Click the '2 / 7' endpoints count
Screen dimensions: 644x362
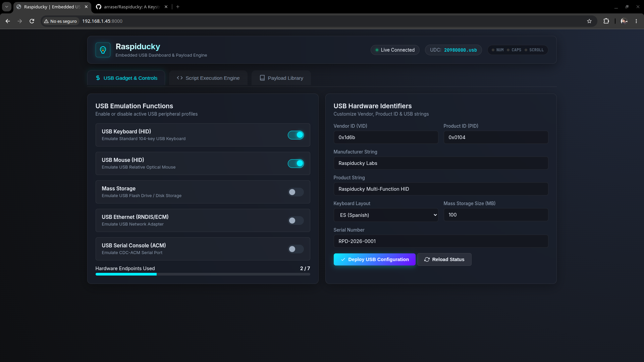coord(305,268)
